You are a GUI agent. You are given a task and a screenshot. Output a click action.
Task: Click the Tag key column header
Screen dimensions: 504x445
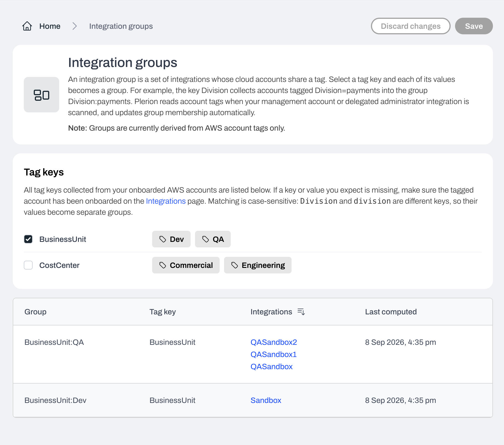click(163, 312)
